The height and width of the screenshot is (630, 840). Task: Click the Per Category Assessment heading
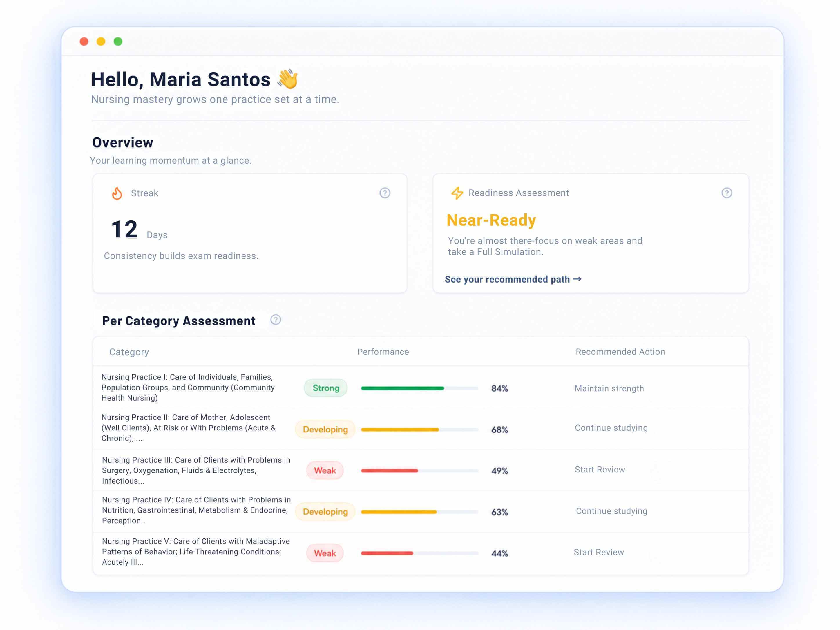coord(178,321)
